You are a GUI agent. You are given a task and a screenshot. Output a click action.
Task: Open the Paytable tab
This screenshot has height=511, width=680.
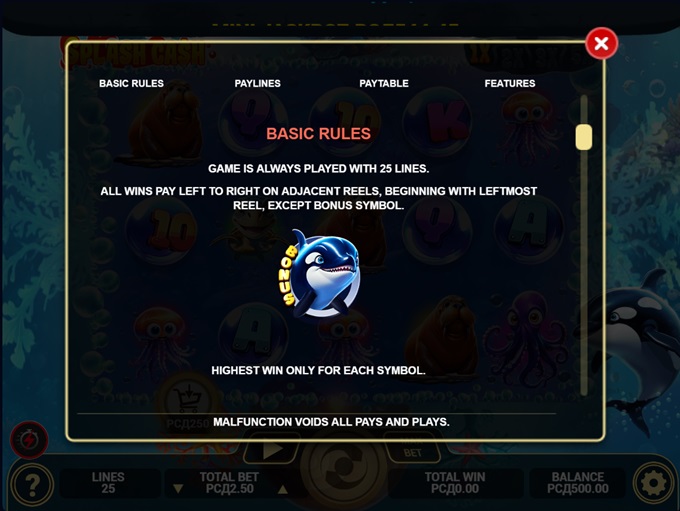coord(384,83)
